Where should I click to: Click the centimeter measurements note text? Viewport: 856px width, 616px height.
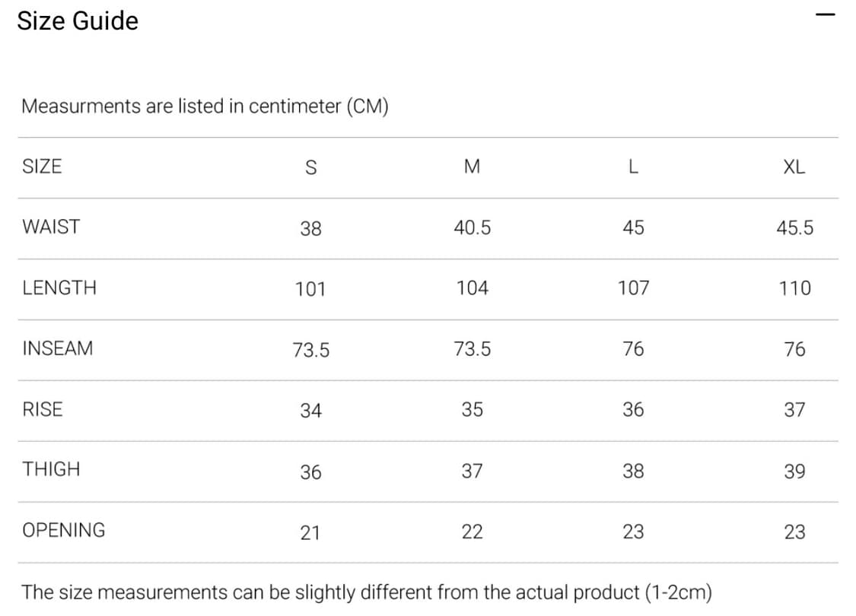(205, 106)
